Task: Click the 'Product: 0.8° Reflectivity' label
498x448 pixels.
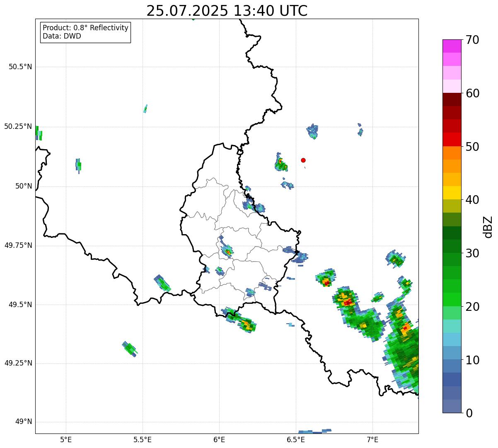Action: tap(86, 28)
